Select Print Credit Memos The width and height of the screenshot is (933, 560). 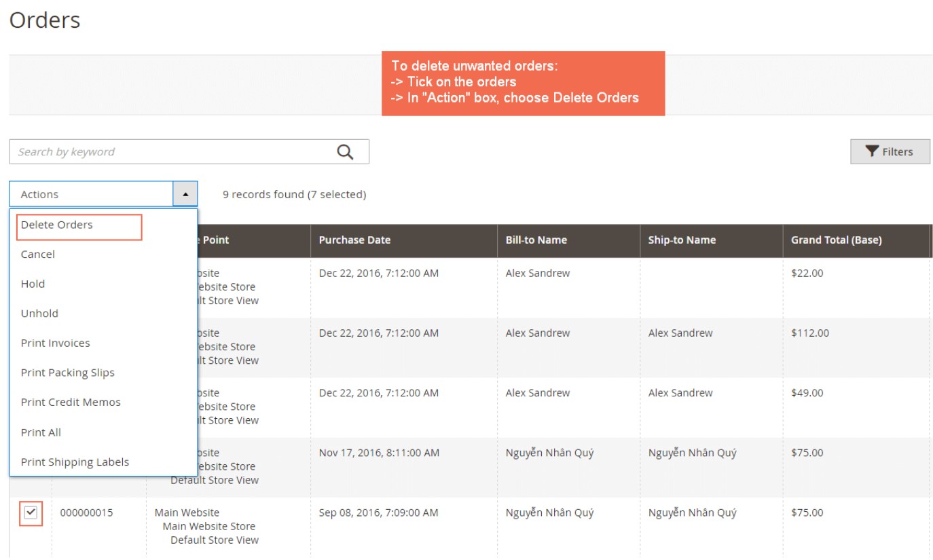(71, 402)
